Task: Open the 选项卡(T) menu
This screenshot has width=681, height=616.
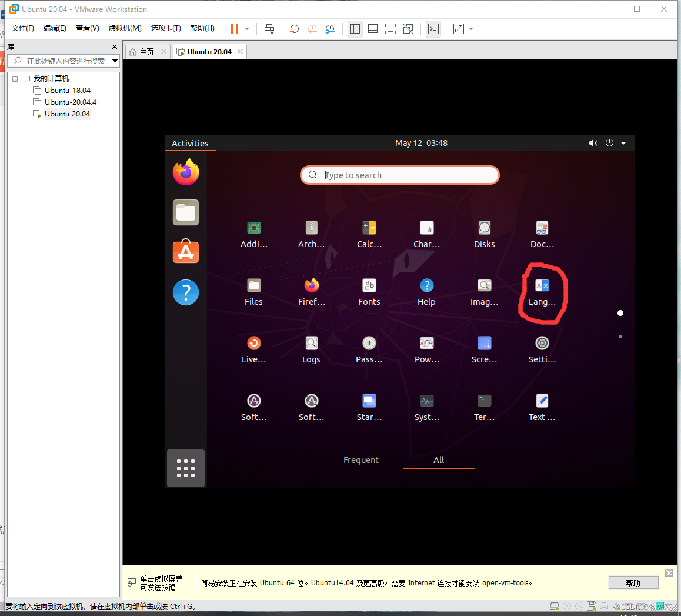Action: coord(166,28)
